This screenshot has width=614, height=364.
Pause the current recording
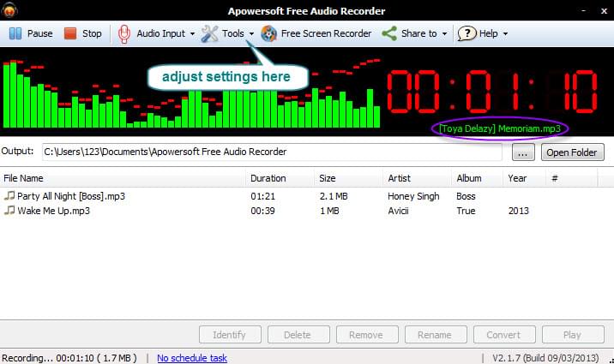pyautogui.click(x=31, y=33)
